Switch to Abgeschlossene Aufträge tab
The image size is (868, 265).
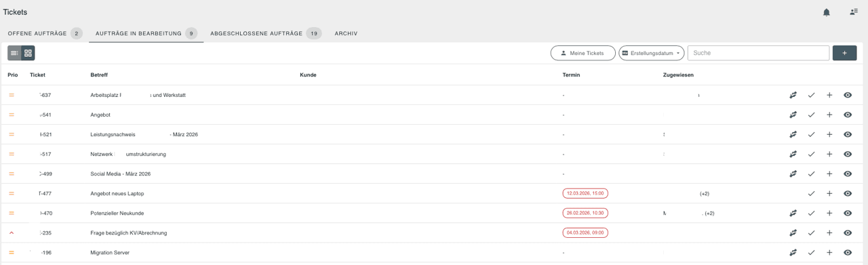(265, 33)
